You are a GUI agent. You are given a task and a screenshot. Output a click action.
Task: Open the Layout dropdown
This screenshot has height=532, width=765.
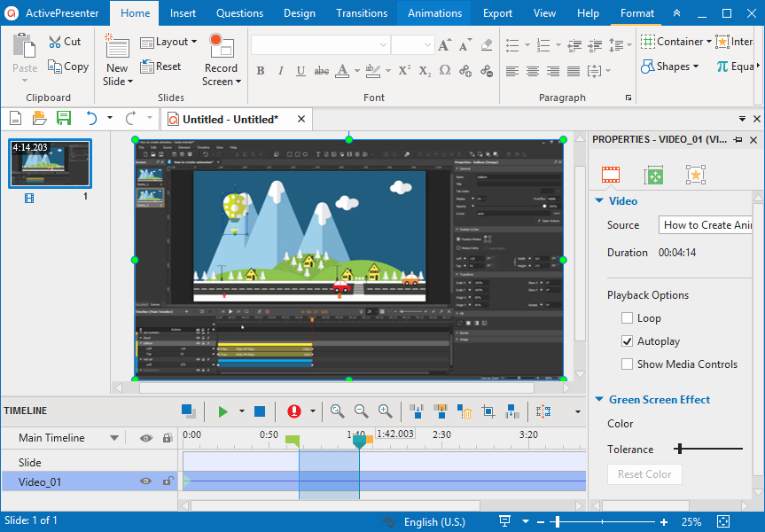click(x=168, y=41)
